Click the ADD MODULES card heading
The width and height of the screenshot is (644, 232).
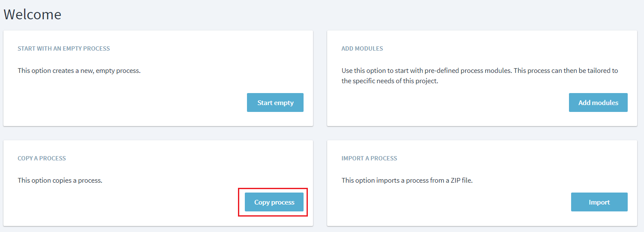362,48
